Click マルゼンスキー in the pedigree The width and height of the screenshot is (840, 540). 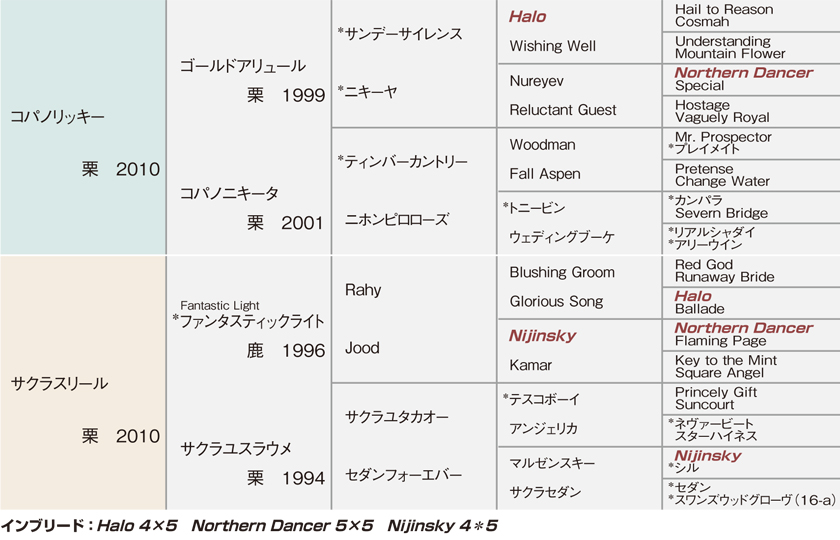[x=552, y=463]
